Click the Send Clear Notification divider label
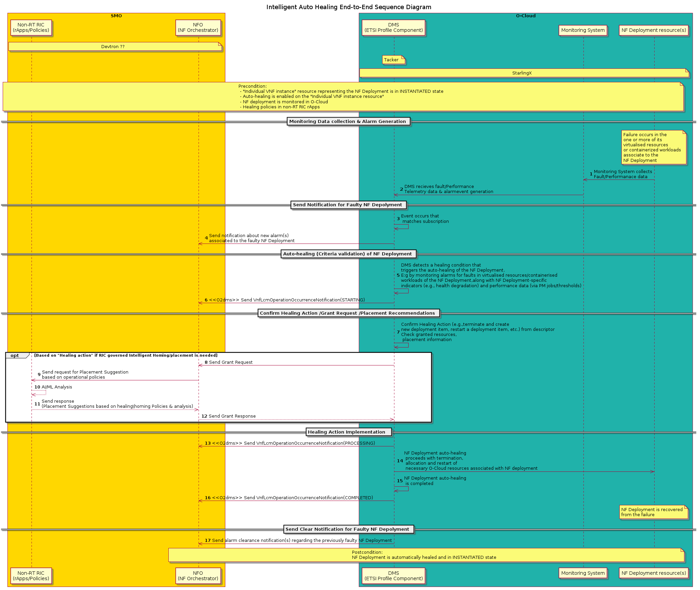 click(x=348, y=529)
